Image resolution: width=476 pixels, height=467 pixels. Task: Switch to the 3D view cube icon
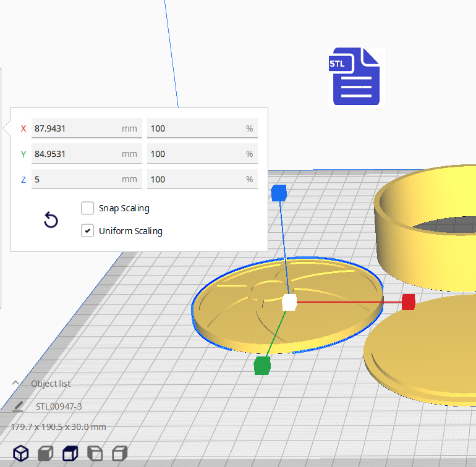pyautogui.click(x=21, y=453)
